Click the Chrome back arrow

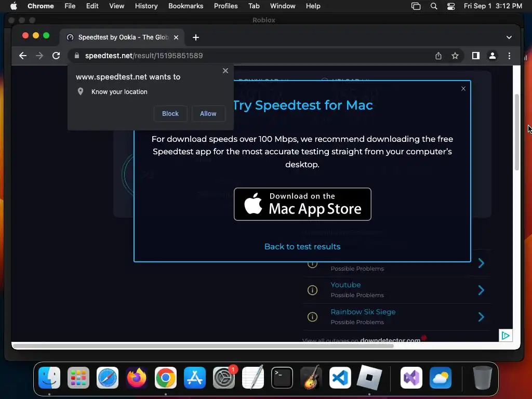(x=23, y=56)
